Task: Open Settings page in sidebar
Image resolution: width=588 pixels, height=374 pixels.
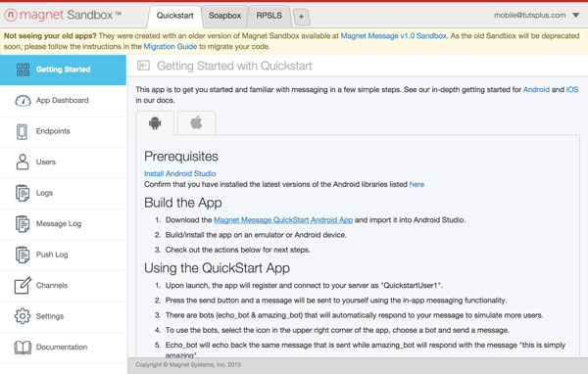Action: 63,316
